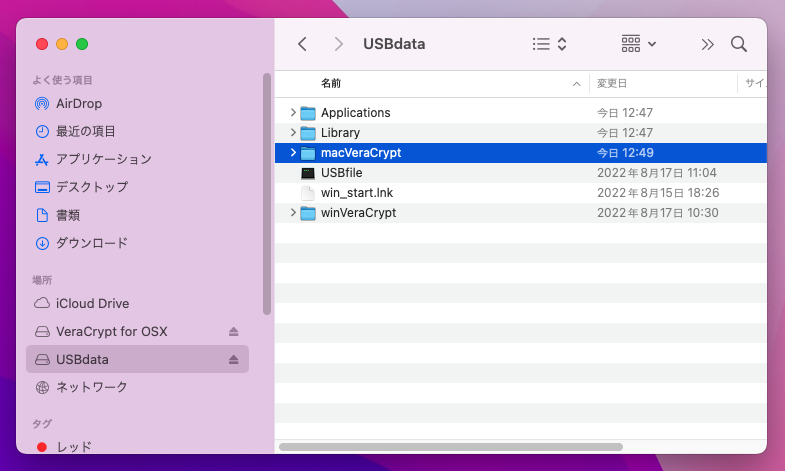Image resolution: width=785 pixels, height=471 pixels.
Task: Open the search magnifier icon
Action: pos(739,44)
